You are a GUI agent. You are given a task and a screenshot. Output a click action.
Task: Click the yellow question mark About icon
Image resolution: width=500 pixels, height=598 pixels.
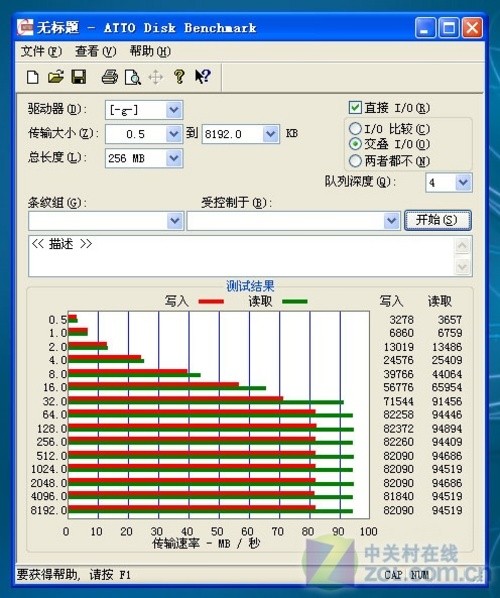pyautogui.click(x=179, y=77)
